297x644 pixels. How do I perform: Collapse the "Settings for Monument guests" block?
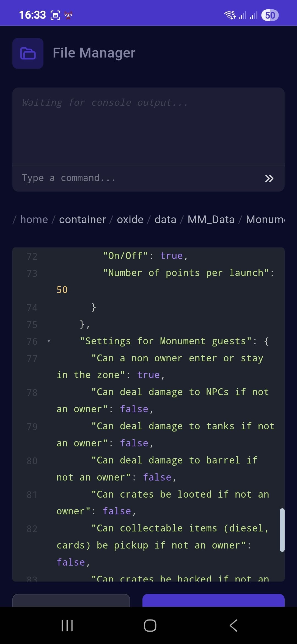point(49,341)
